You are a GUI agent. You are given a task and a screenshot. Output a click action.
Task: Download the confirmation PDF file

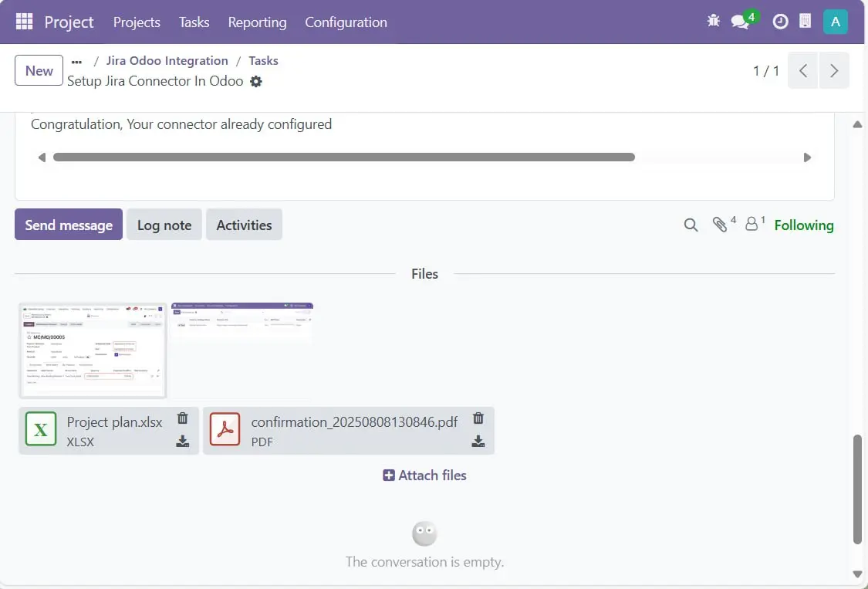[x=478, y=442]
